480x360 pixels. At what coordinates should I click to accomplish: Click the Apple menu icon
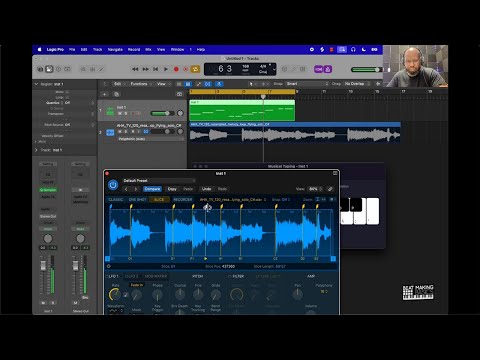(40, 49)
